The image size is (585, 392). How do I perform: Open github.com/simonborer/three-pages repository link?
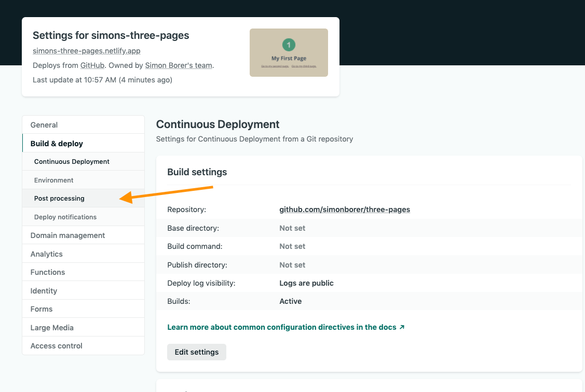(345, 209)
